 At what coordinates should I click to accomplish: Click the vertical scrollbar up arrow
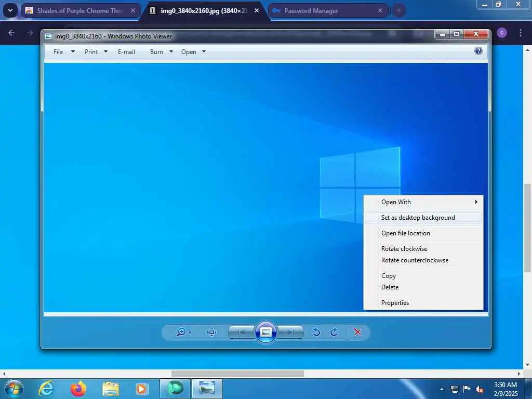point(527,49)
